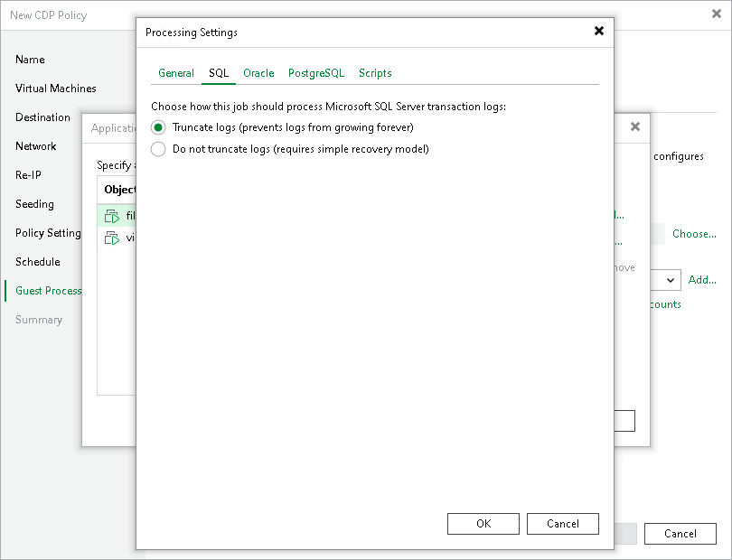
Task: Open the Summary wizard step
Action: (x=38, y=320)
